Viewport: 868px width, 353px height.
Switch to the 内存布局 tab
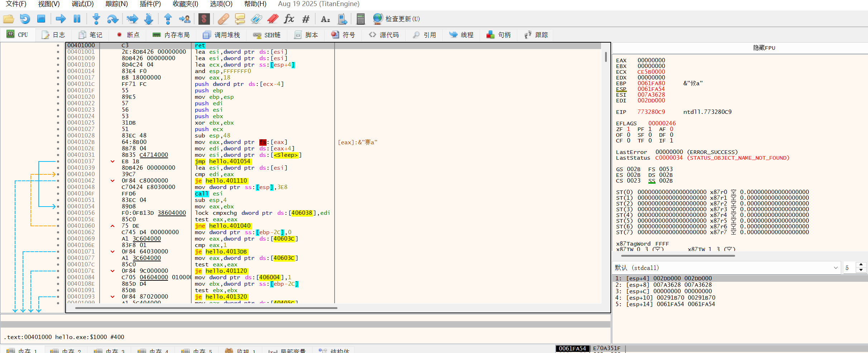click(171, 35)
